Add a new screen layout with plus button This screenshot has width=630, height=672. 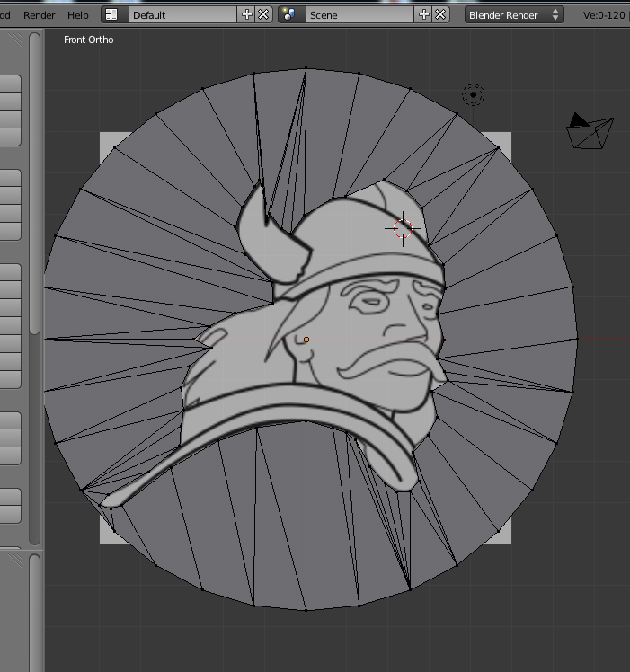246,15
